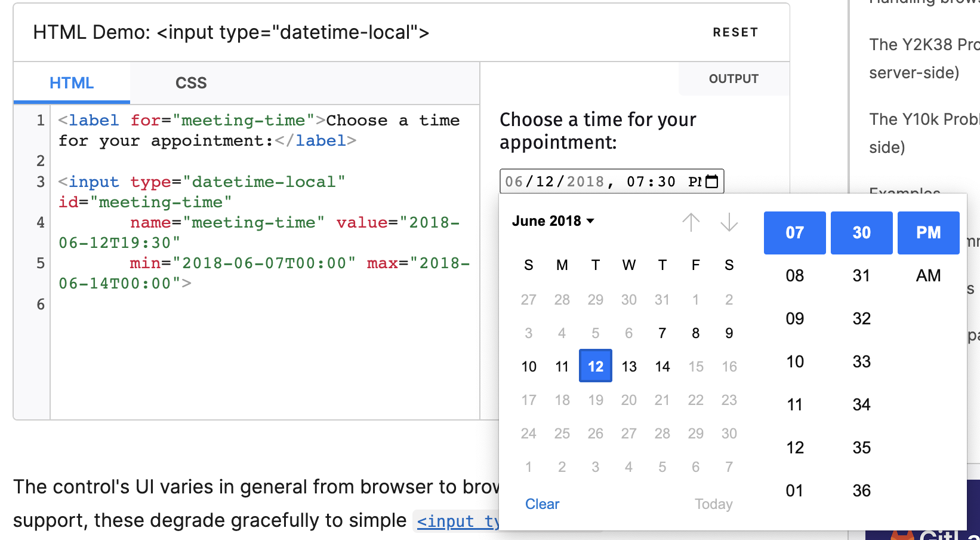Choose hour 12 in the hour list
980x540 pixels.
794,447
